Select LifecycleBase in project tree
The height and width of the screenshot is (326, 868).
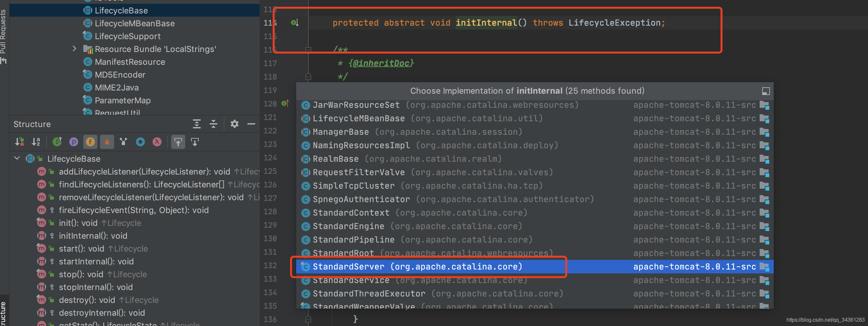(121, 11)
